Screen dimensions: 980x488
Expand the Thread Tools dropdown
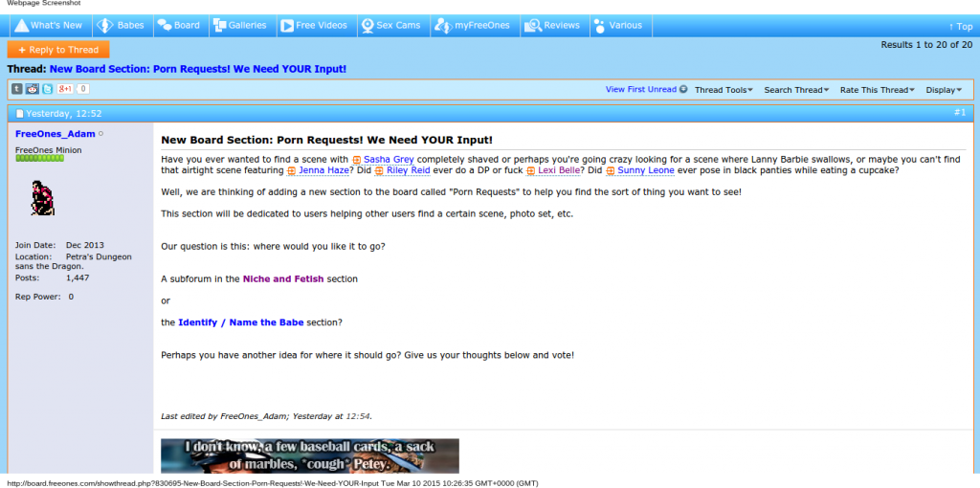click(x=724, y=90)
